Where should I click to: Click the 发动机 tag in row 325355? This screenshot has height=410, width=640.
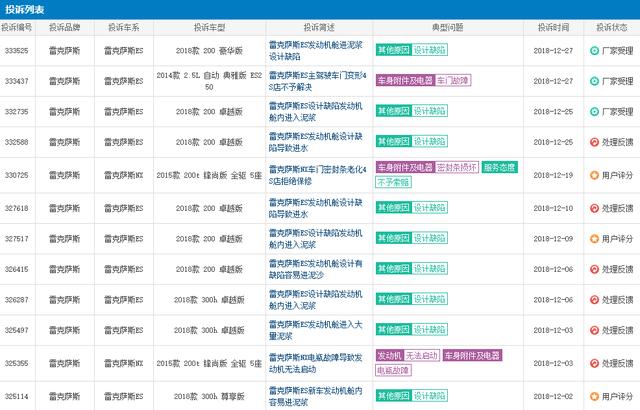pyautogui.click(x=389, y=356)
